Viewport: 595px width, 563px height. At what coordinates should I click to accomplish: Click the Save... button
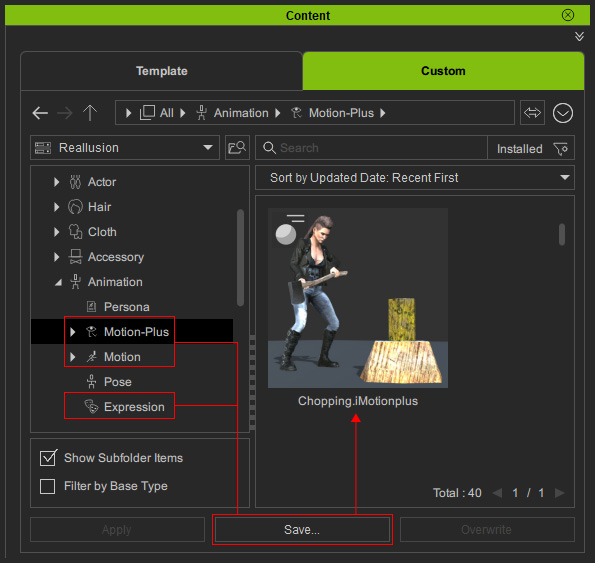point(302,530)
